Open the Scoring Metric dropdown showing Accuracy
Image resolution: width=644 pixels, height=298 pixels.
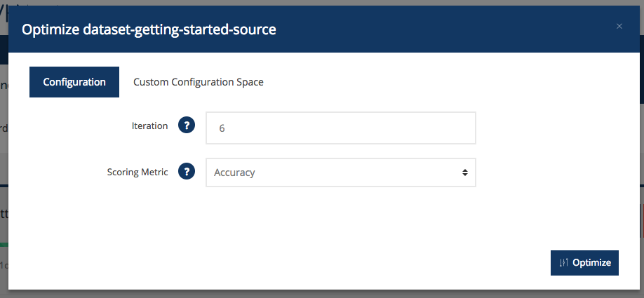coord(340,172)
